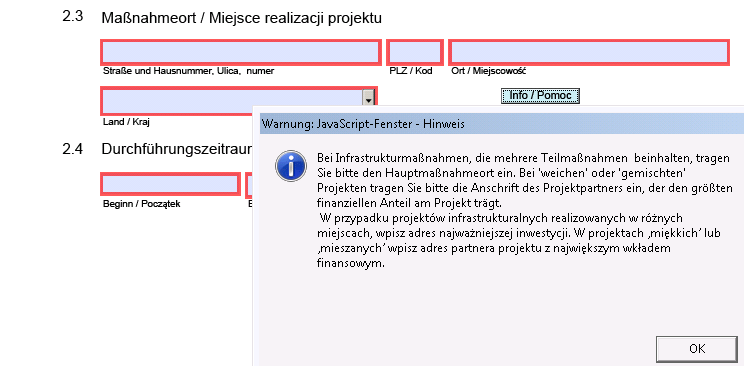Image resolution: width=744 pixels, height=366 pixels.
Task: Open the Info / Pomoc help button
Action: [x=540, y=96]
